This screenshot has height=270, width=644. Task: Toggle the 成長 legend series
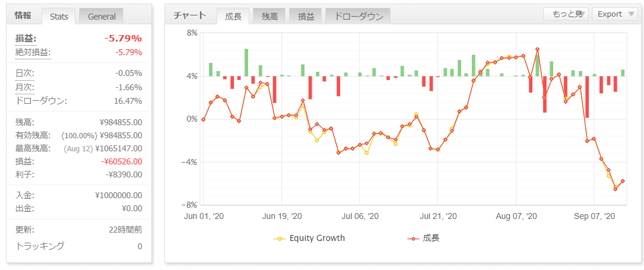[423, 238]
